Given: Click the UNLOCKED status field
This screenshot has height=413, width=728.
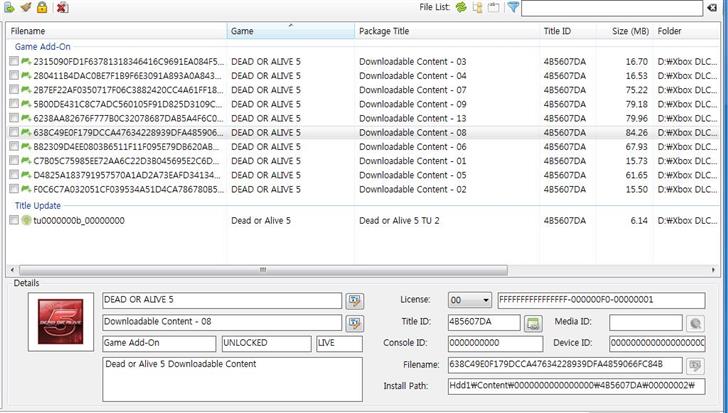Looking at the screenshot, I should pos(266,343).
